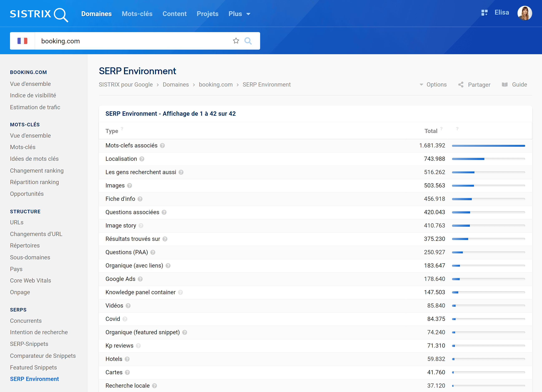Image resolution: width=542 pixels, height=392 pixels.
Task: Open Sous-domaines in sidebar
Action: click(x=30, y=258)
